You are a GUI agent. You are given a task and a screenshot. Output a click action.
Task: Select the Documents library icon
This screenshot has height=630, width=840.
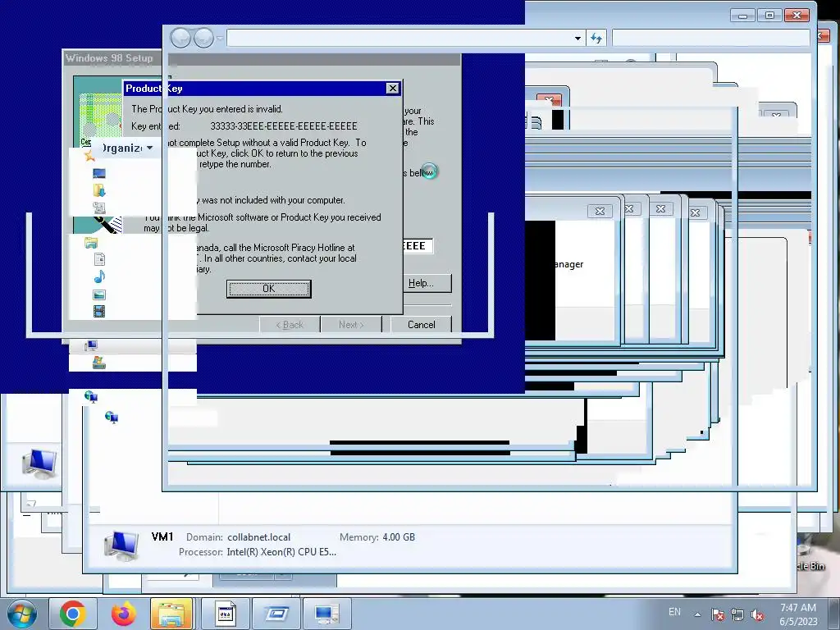pyautogui.click(x=99, y=260)
